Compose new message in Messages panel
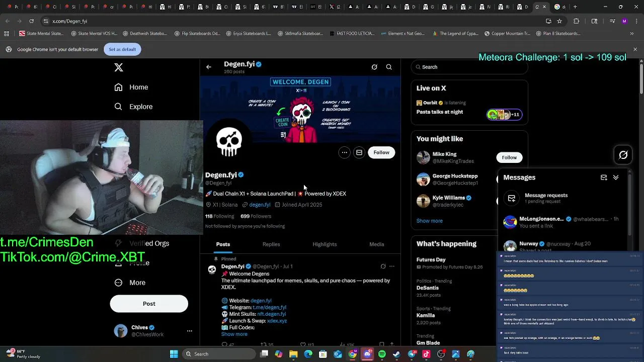The image size is (644, 362). coord(604,177)
